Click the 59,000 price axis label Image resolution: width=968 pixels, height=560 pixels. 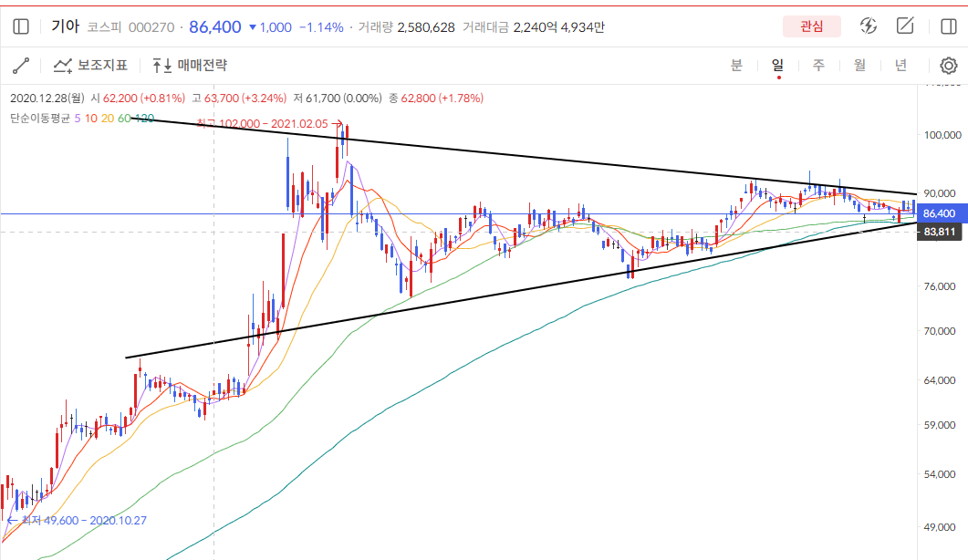940,425
